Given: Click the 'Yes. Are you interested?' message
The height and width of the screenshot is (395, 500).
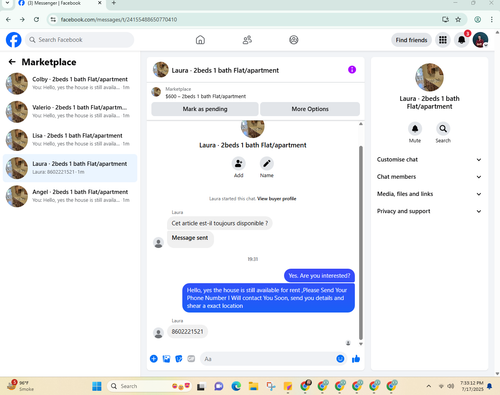Looking at the screenshot, I should click(319, 276).
